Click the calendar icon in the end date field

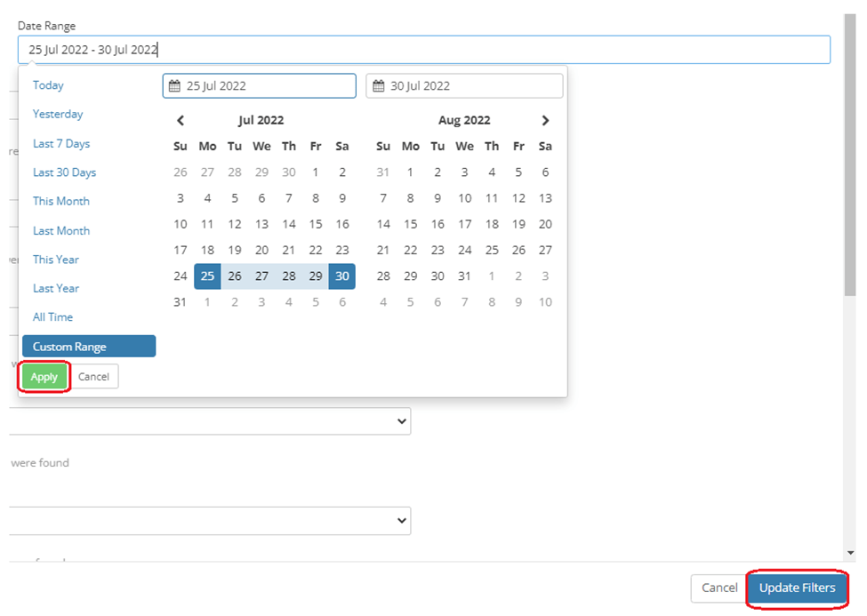click(x=380, y=85)
